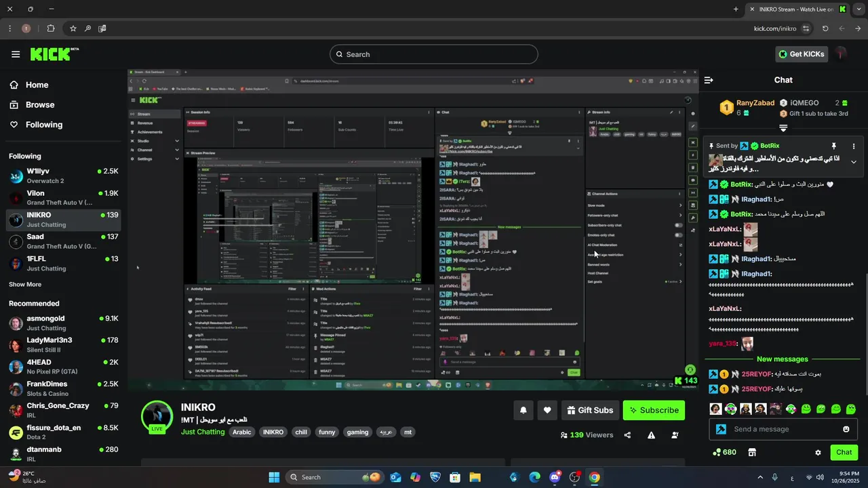Open Chris_Gone_Crazy recommended channel
The width and height of the screenshot is (868, 488).
tap(64, 410)
